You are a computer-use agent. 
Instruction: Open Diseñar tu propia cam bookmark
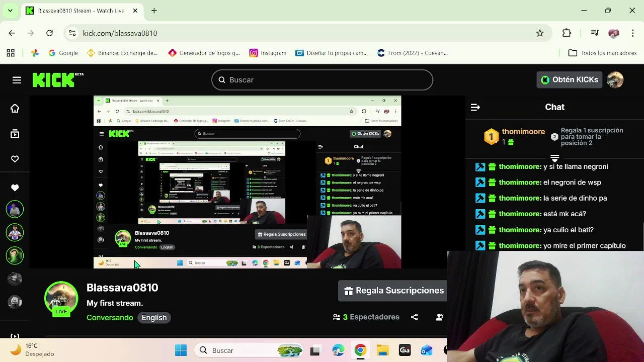click(332, 53)
